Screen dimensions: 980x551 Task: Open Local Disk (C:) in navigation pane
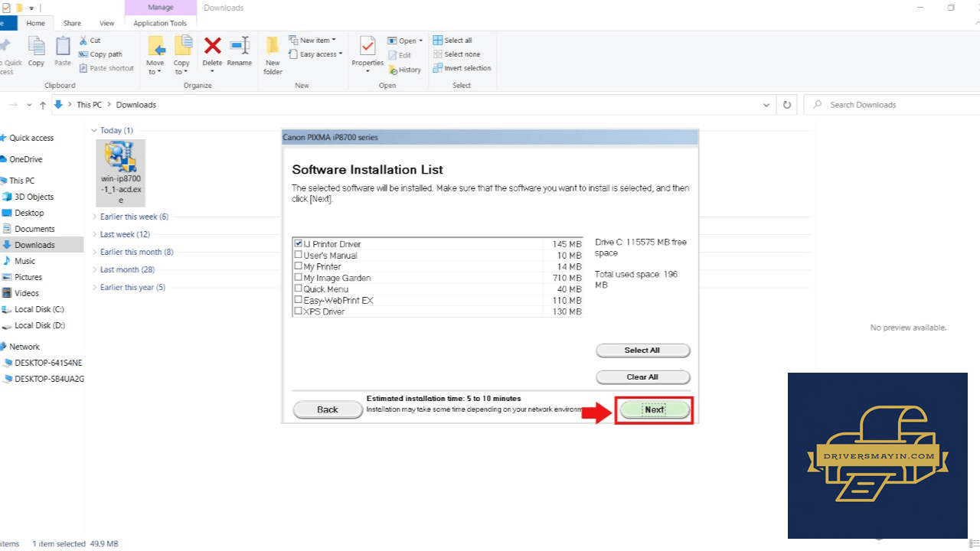[39, 309]
